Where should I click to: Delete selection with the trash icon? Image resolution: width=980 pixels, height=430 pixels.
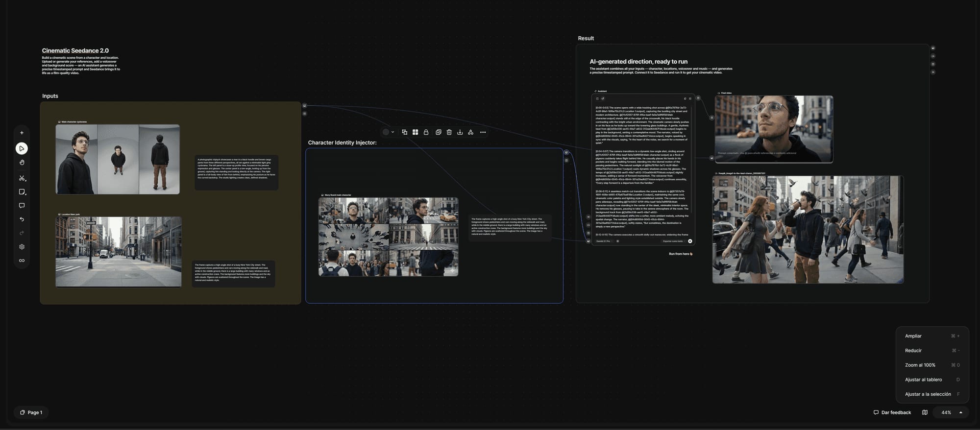tap(449, 132)
